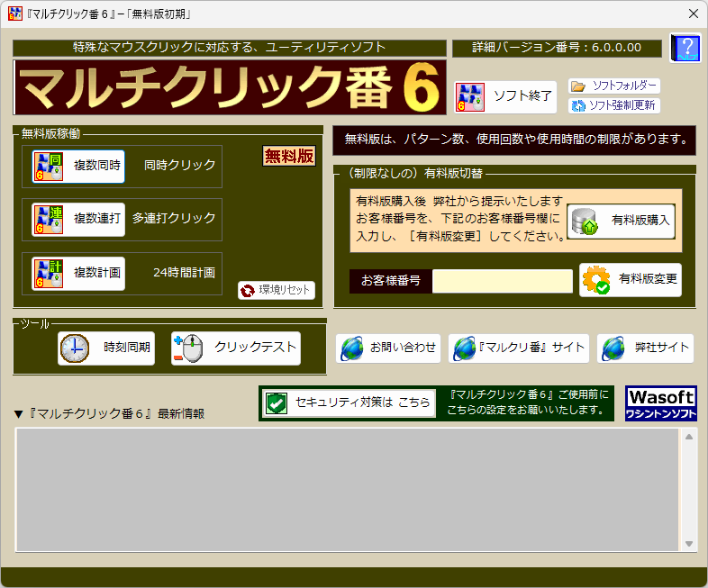Open the クリックテスト tool
708x588 pixels.
click(x=236, y=348)
